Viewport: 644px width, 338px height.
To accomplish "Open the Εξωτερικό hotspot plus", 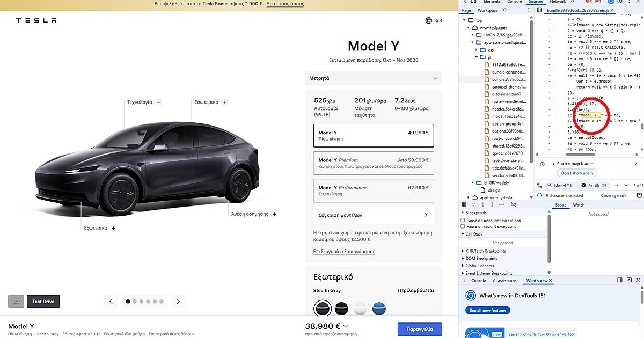I will pos(113,228).
